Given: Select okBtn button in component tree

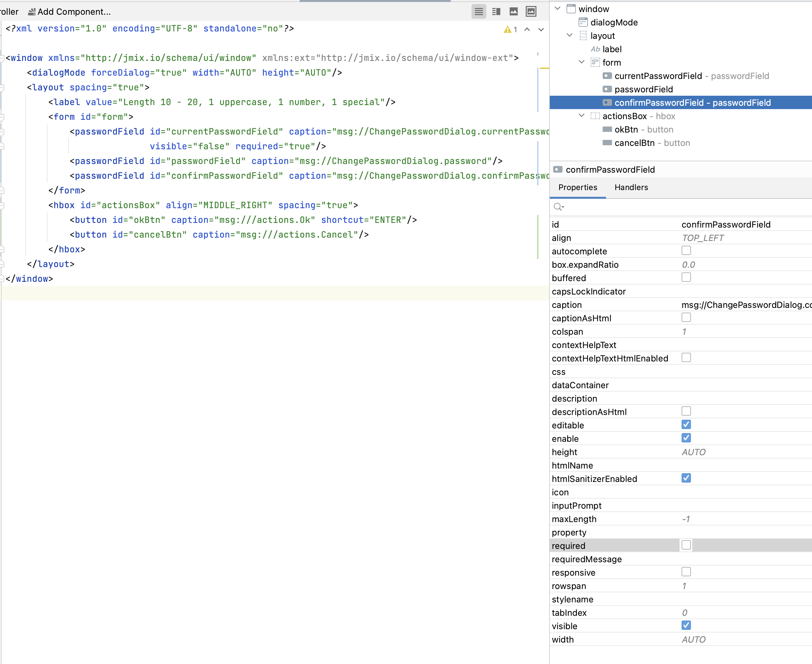Looking at the screenshot, I should pyautogui.click(x=643, y=129).
